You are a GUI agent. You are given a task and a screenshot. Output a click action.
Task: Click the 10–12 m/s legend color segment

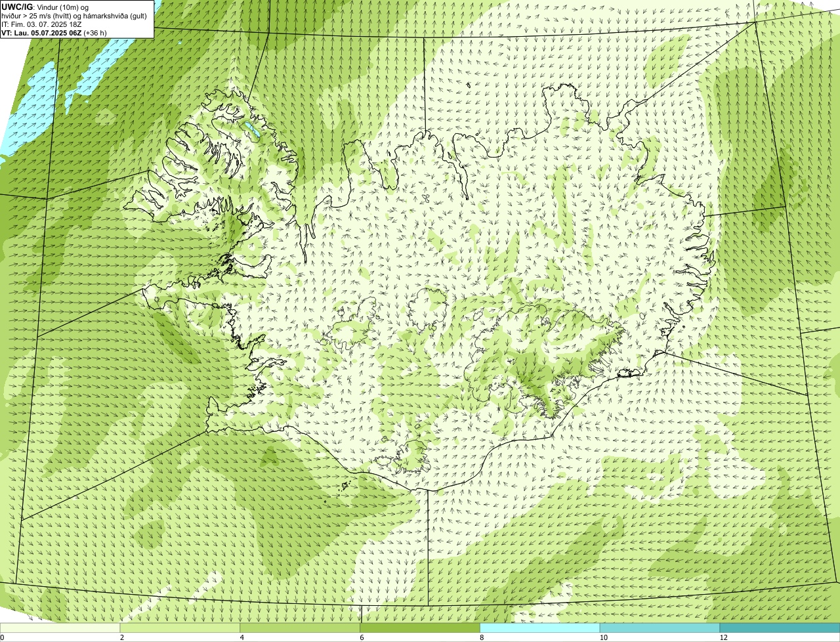point(660,628)
